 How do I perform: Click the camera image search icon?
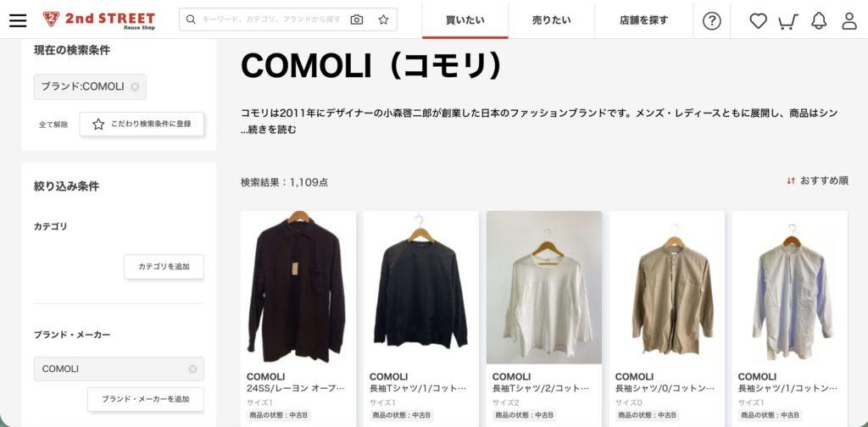tap(357, 20)
